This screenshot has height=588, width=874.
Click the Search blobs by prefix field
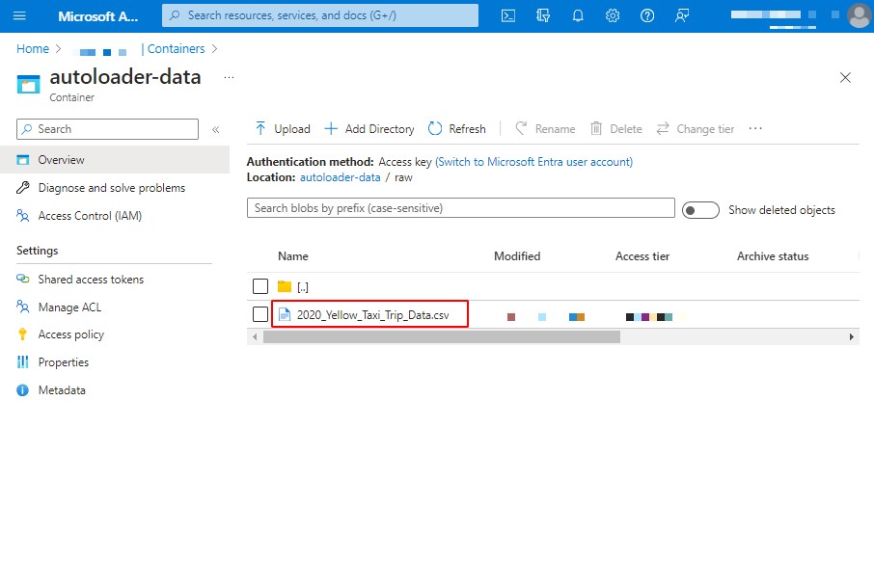click(460, 208)
